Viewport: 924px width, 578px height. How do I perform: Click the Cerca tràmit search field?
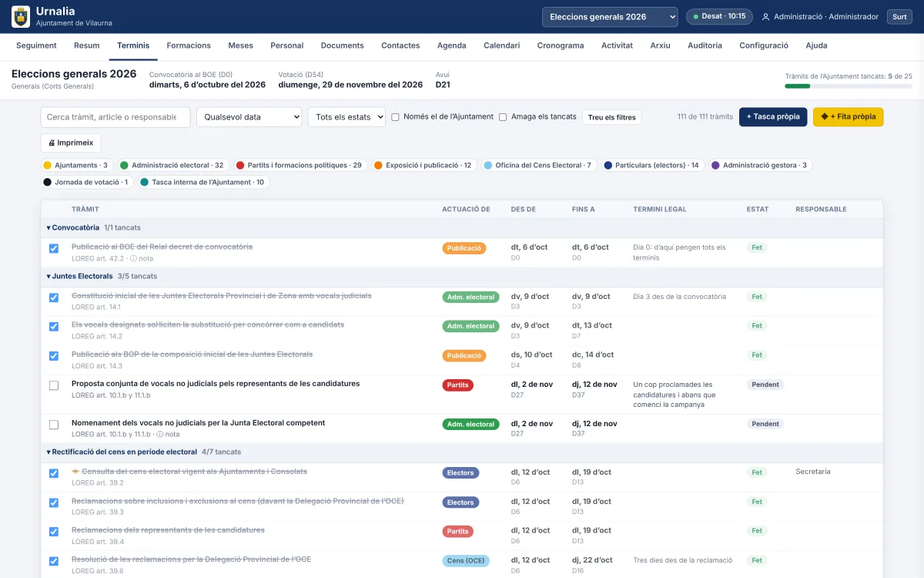tap(115, 117)
